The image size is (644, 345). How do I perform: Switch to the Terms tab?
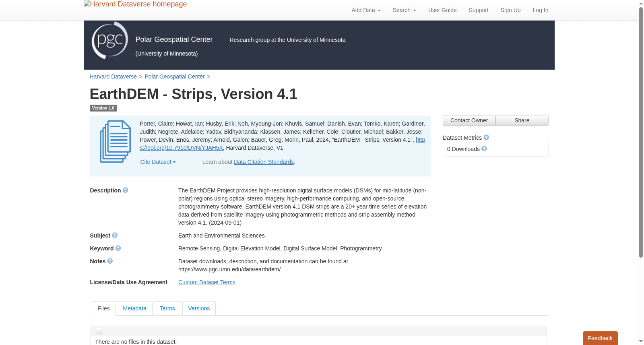coord(167,308)
